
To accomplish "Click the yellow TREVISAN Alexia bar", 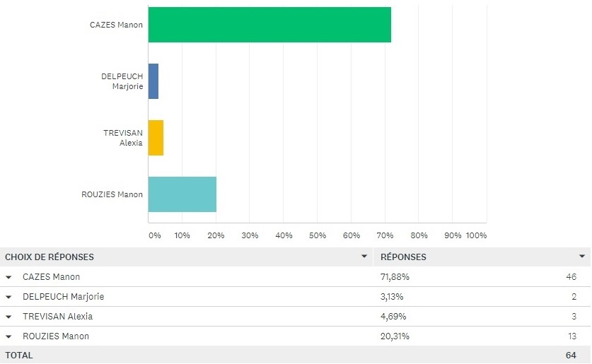I will [x=156, y=138].
